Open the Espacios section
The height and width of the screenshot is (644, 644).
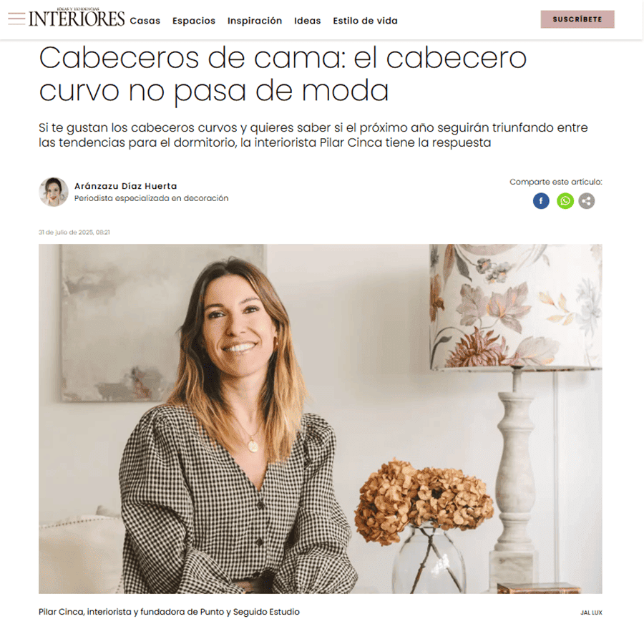194,21
